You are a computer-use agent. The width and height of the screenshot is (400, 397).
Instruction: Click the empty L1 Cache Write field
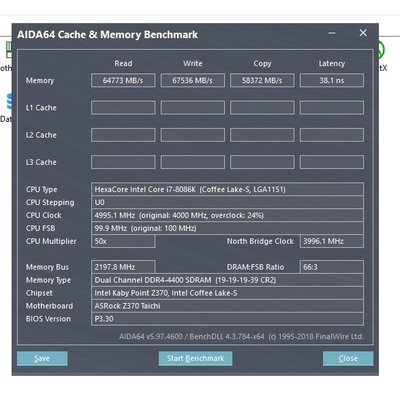point(193,108)
